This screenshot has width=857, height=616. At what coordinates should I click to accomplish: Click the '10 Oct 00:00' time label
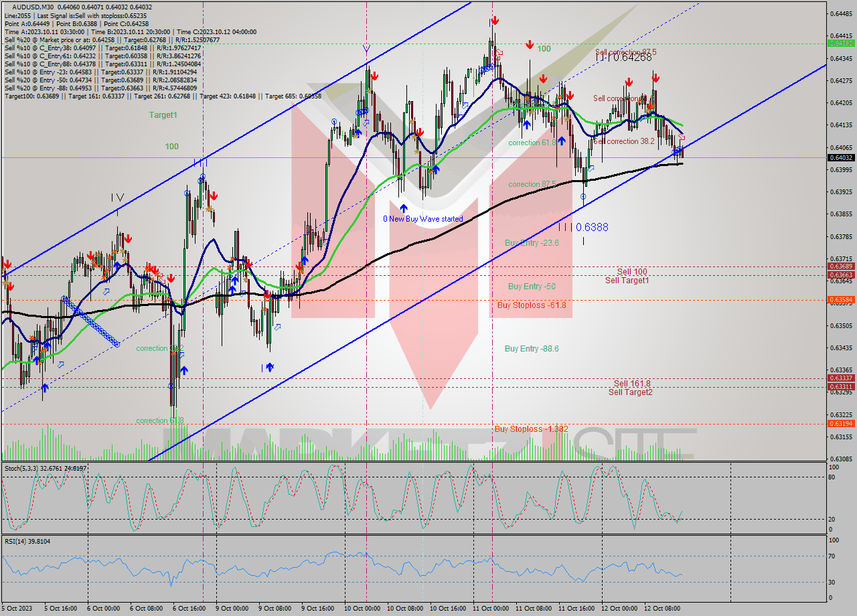pyautogui.click(x=361, y=609)
